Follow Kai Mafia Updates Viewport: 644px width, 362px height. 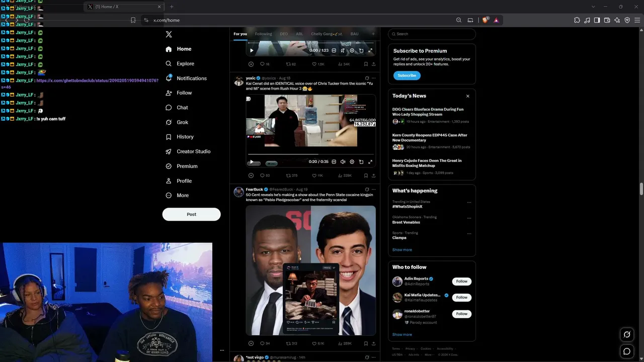pos(461,298)
